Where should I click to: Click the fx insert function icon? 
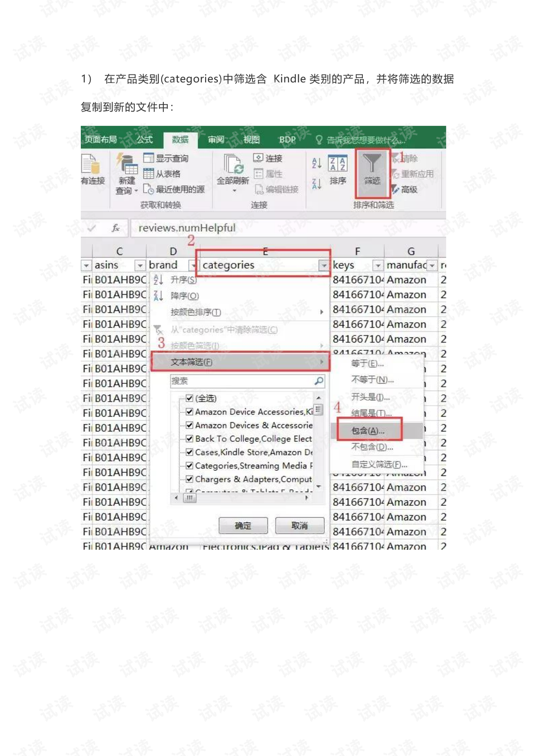click(115, 228)
